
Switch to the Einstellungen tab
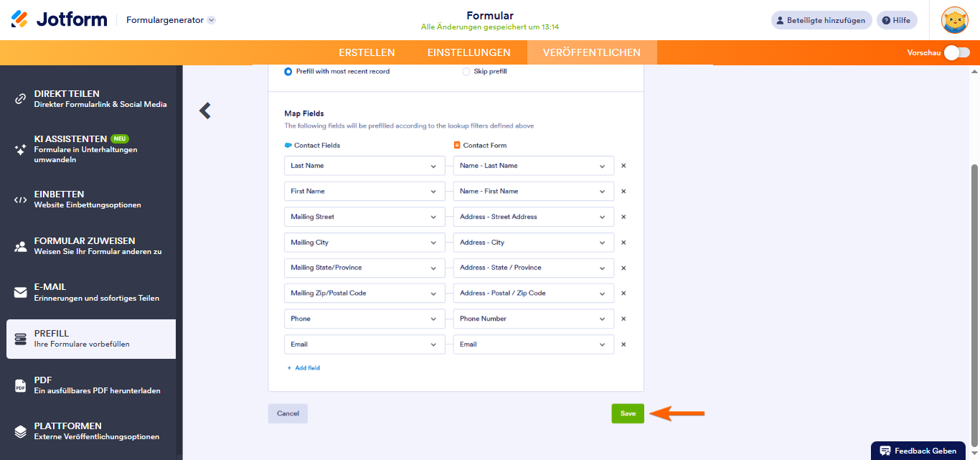468,52
